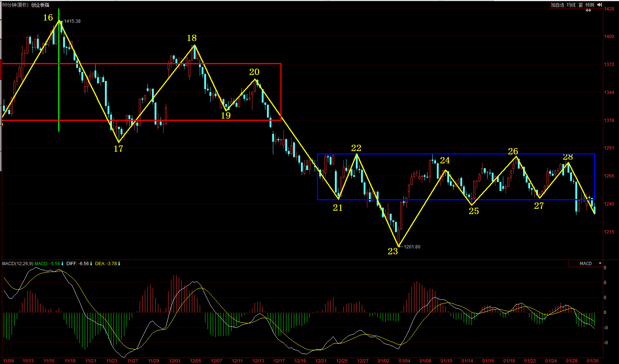
Task: Click the jump-to-end arrow icon
Action: (x=599, y=5)
